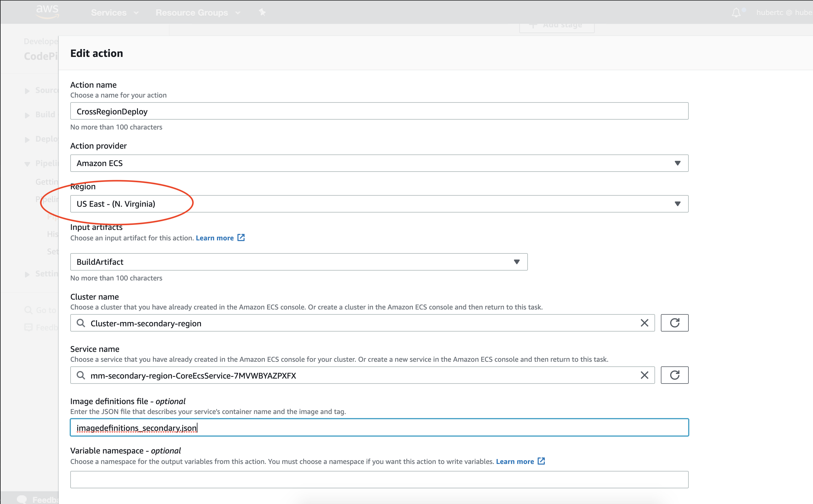Viewport: 813px width, 504px height.
Task: Click the Edit action heading
Action: (97, 53)
